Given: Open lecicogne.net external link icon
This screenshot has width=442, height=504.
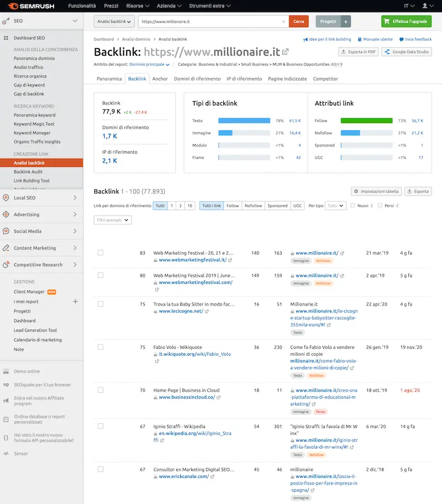Looking at the screenshot, I should point(207,311).
